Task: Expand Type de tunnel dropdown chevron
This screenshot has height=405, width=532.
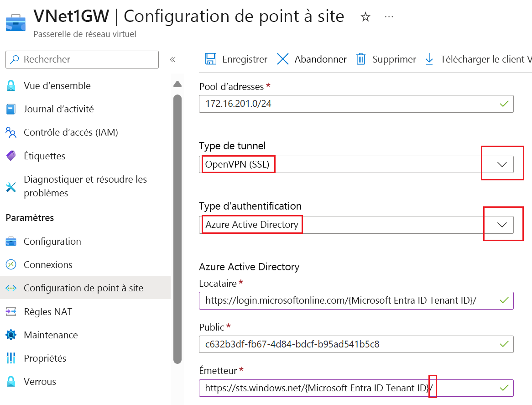Action: point(502,164)
